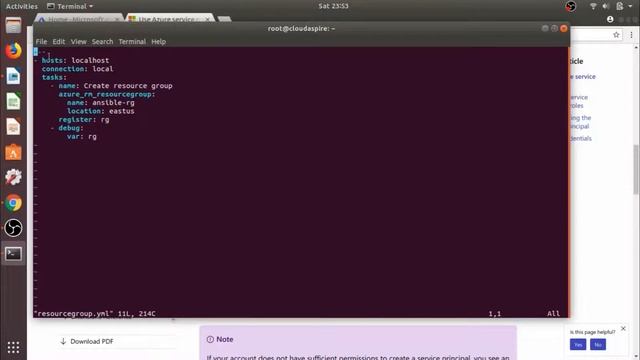Answer No to page helpful
This screenshot has width=640, height=360.
(x=598, y=344)
